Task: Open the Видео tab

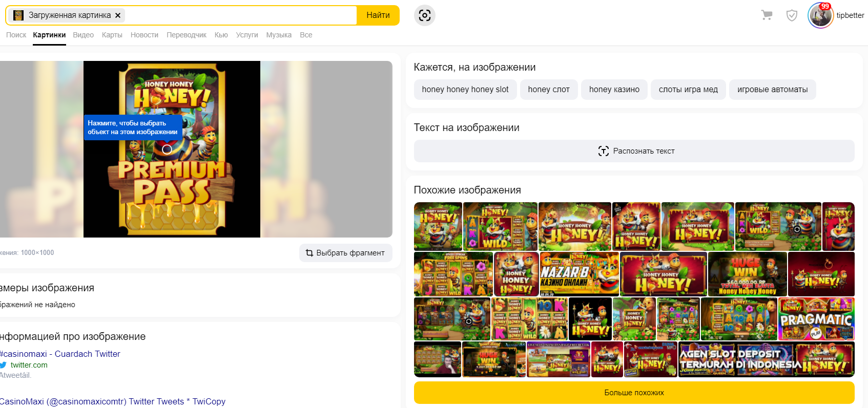Action: click(83, 35)
